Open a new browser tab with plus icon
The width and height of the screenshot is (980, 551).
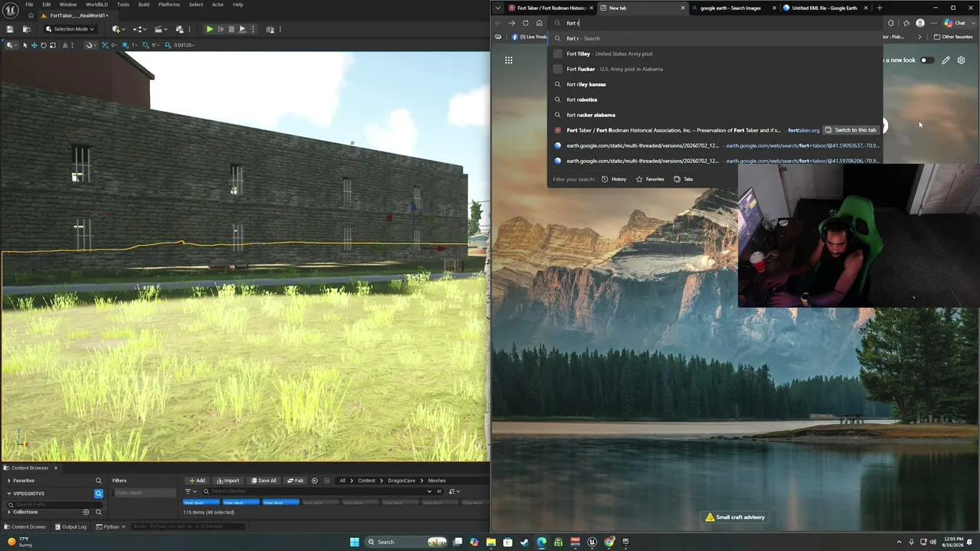coord(879,8)
